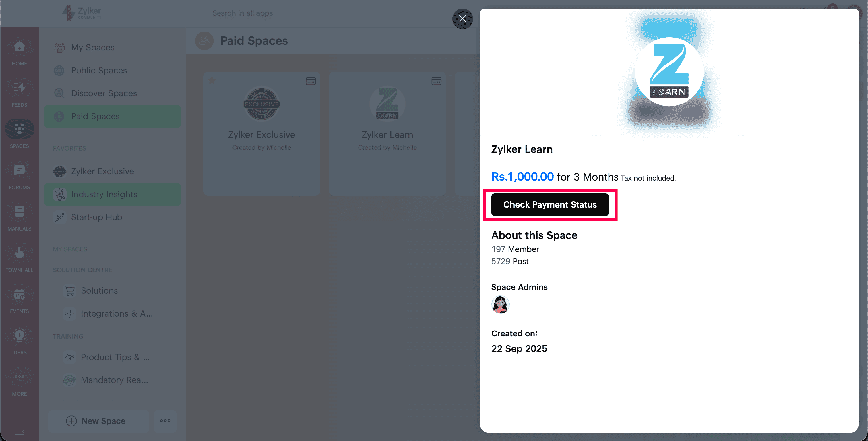The image size is (868, 441).
Task: Open options dots beside New Space
Action: [x=165, y=421]
